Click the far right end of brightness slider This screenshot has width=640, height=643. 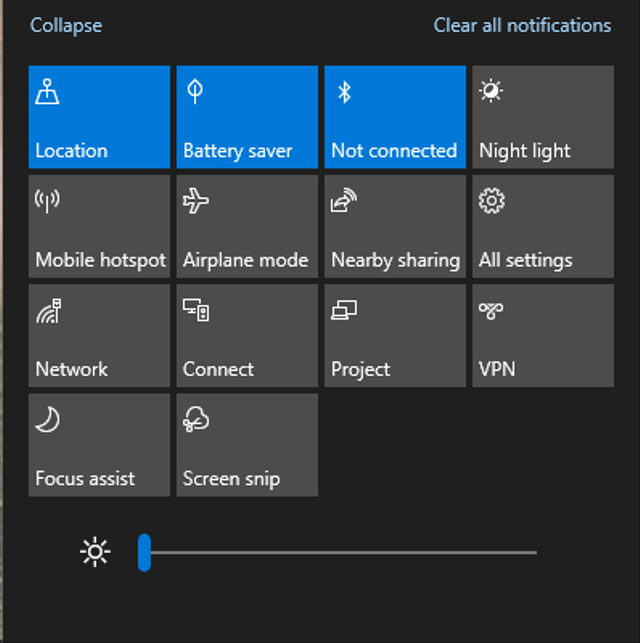pos(533,552)
